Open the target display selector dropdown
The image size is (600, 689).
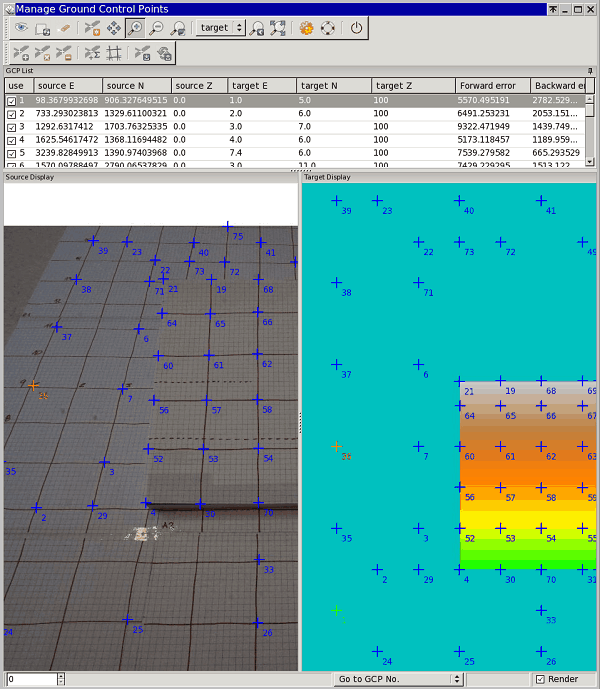click(220, 28)
